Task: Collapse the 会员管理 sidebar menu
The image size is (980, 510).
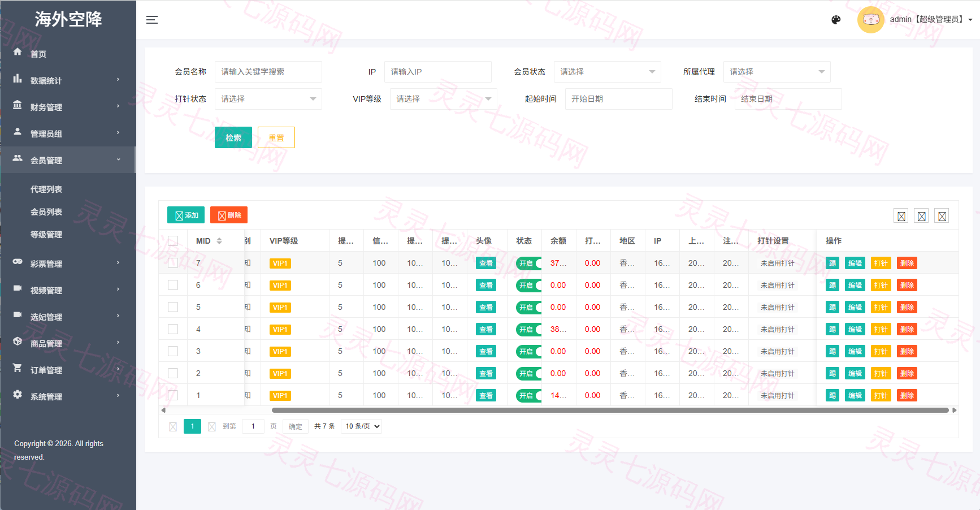Action: pyautogui.click(x=68, y=160)
